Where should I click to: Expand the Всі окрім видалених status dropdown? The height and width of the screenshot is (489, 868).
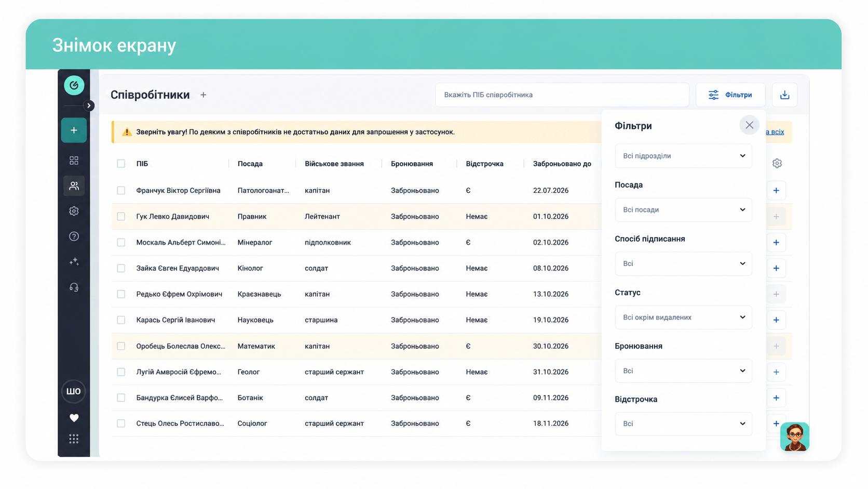(683, 318)
